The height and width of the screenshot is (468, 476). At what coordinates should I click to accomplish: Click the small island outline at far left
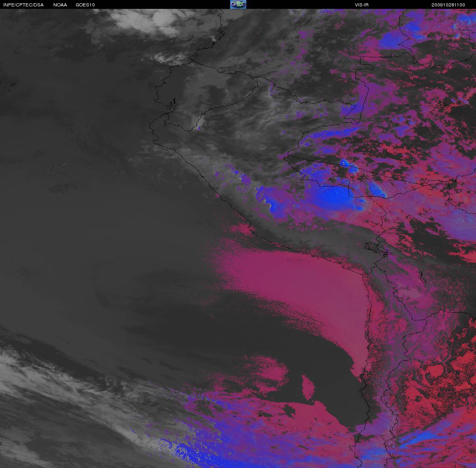point(11,85)
